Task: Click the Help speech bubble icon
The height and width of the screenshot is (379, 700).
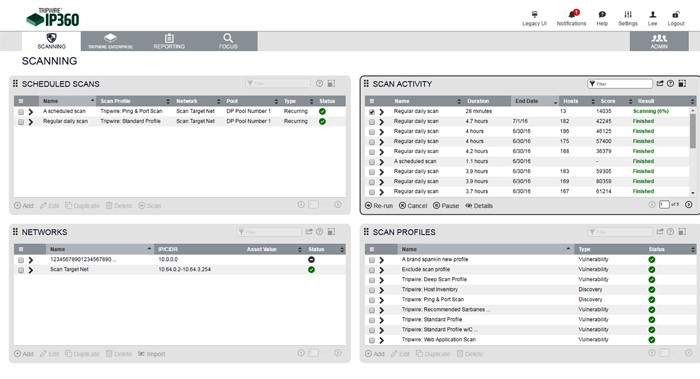Action: coord(602,14)
